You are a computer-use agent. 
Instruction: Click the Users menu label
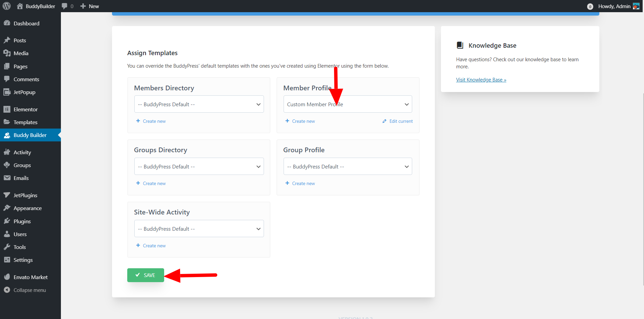[x=20, y=234]
